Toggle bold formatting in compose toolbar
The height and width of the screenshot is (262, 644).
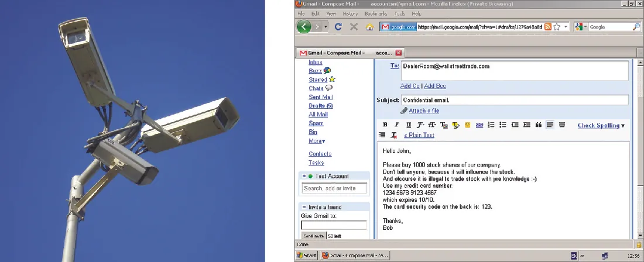click(x=385, y=125)
